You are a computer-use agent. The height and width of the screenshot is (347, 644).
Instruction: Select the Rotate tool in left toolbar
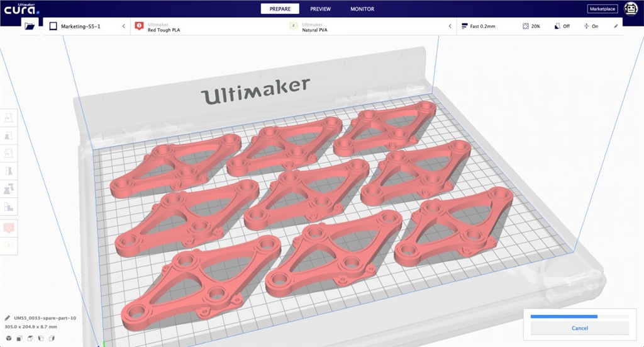point(9,153)
